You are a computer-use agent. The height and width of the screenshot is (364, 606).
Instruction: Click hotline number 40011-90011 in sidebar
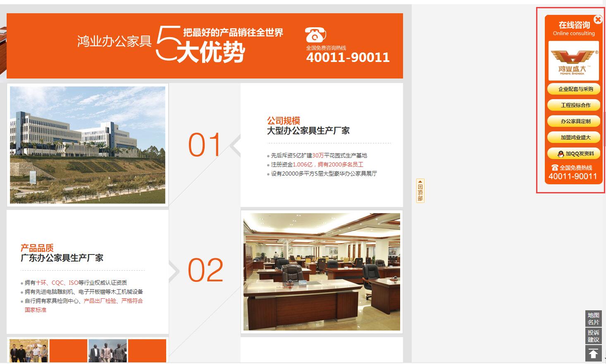coord(573,176)
